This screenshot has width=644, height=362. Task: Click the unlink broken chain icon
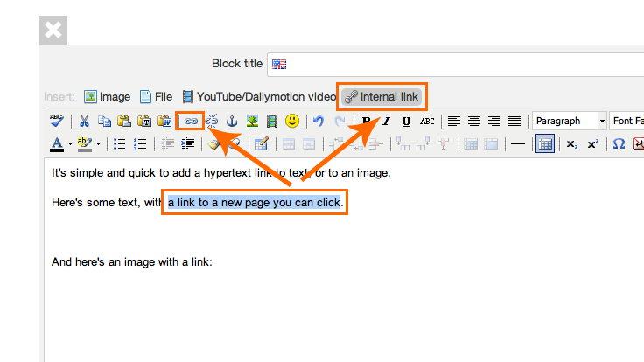pos(211,121)
